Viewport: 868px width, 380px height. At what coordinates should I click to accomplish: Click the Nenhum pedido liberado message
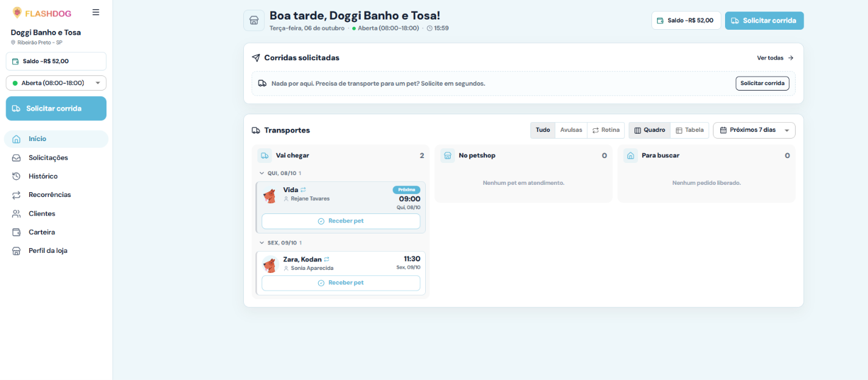(706, 183)
